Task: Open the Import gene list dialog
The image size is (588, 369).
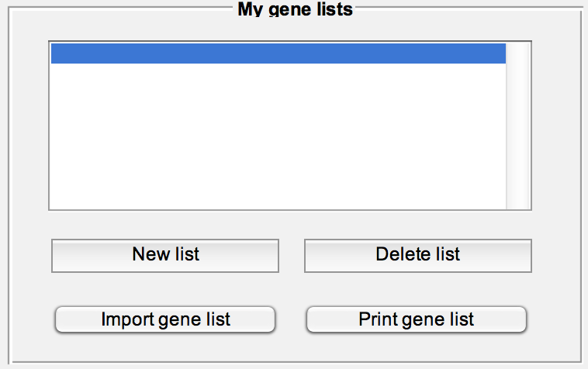Action: (165, 319)
